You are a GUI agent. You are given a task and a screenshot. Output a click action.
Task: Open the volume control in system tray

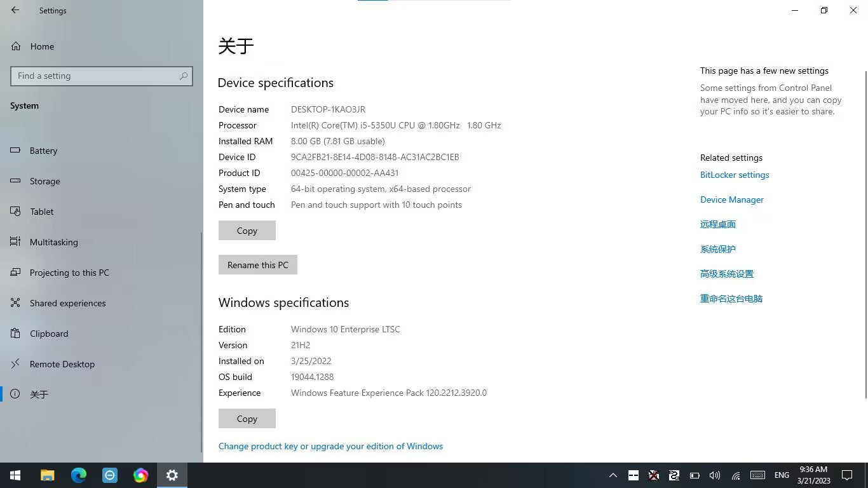pyautogui.click(x=714, y=475)
